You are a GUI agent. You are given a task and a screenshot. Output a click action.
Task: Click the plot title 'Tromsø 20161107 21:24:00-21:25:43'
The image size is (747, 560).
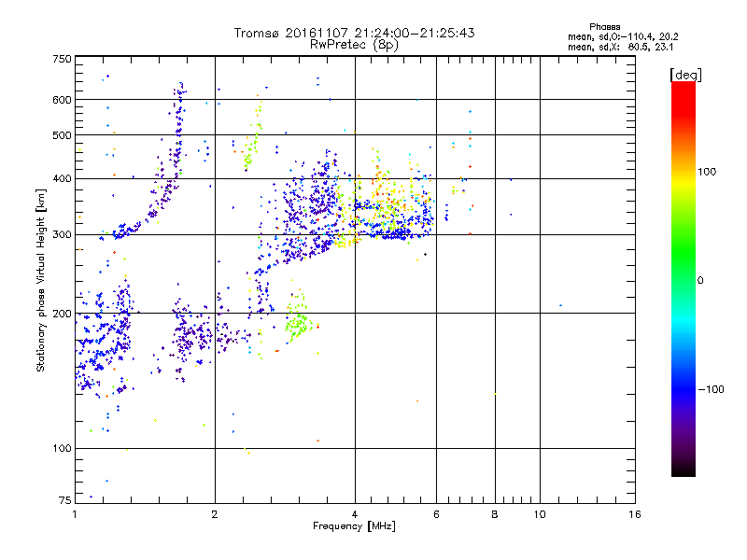[x=354, y=33]
